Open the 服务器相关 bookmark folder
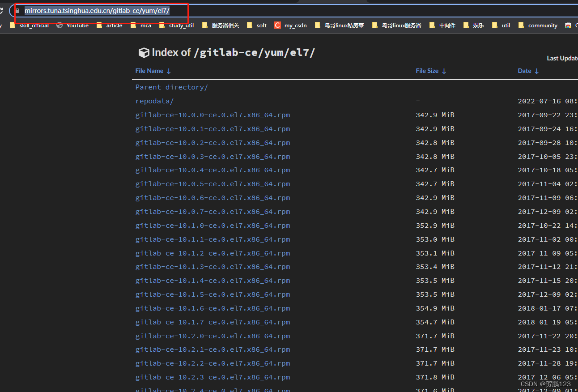The width and height of the screenshot is (578, 392). pyautogui.click(x=220, y=26)
